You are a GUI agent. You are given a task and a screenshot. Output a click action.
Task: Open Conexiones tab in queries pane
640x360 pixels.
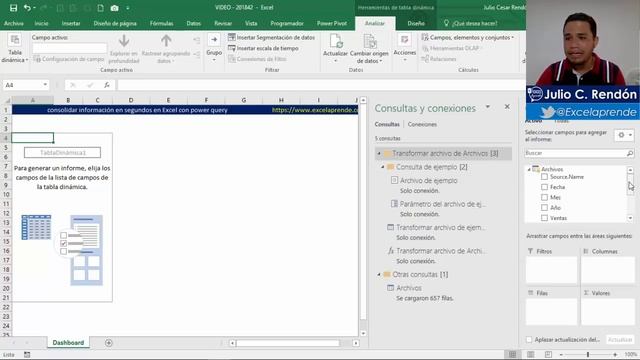(422, 124)
